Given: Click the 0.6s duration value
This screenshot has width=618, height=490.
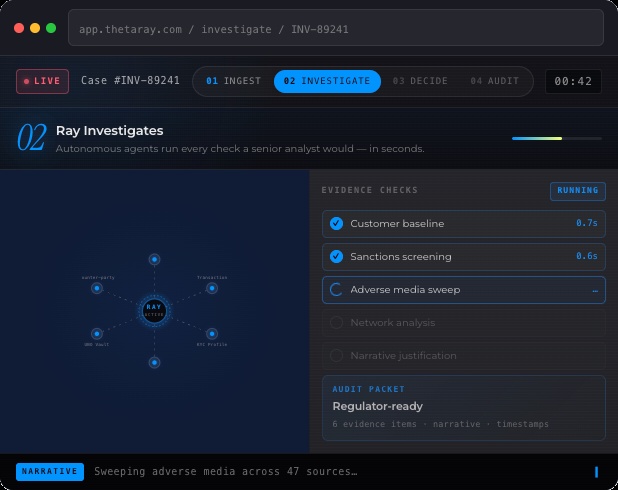Looking at the screenshot, I should click(586, 256).
